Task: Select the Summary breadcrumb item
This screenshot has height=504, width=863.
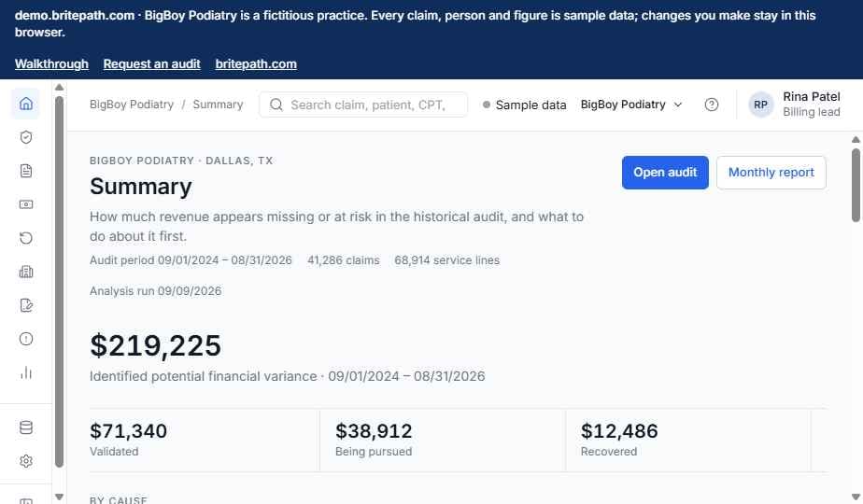Action: coord(218,105)
